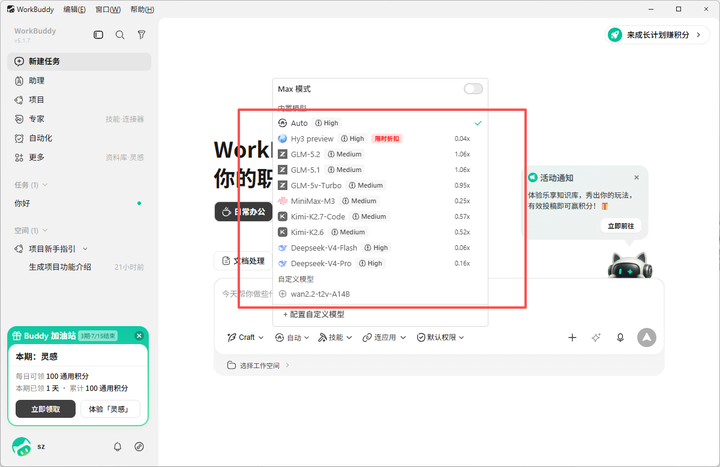The width and height of the screenshot is (720, 467).
Task: Open notifications bell icon
Action: [118, 446]
